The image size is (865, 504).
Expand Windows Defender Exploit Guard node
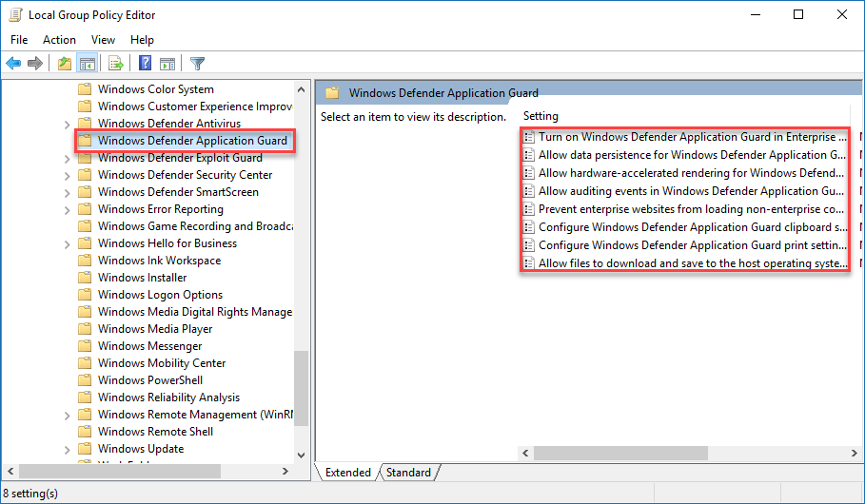(x=67, y=158)
